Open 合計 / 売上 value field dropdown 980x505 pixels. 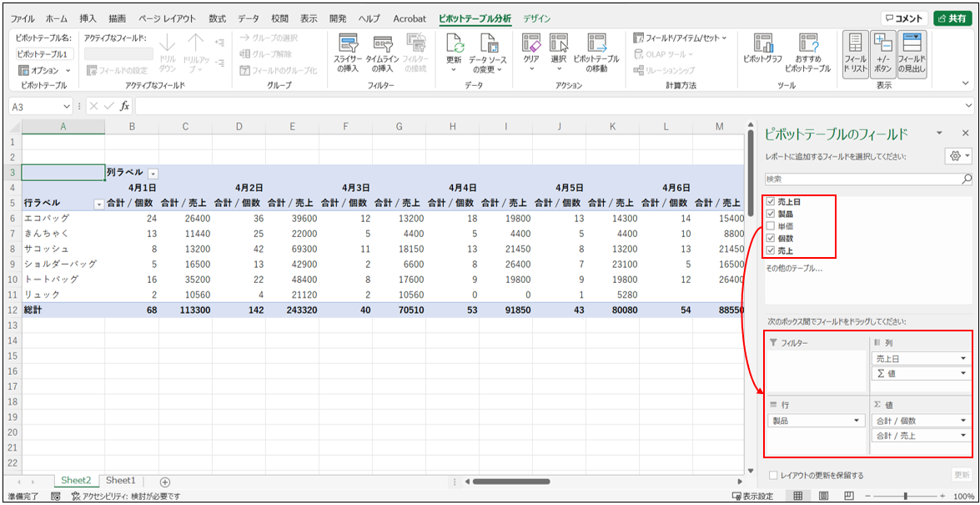(x=965, y=436)
